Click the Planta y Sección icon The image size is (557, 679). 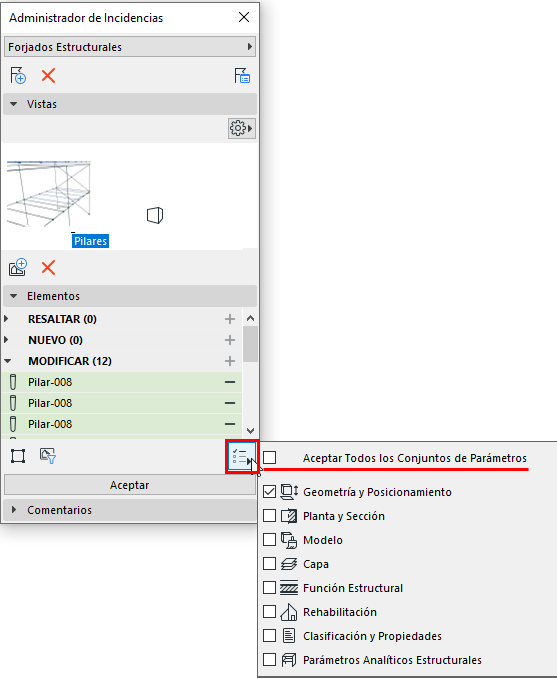point(289,516)
